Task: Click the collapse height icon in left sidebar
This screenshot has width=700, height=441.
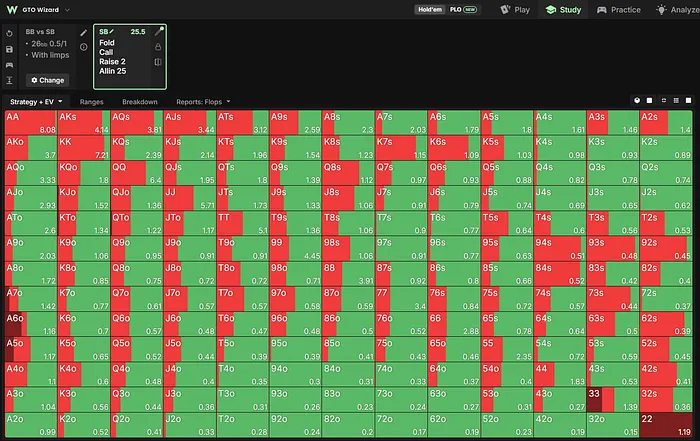Action: [9, 80]
